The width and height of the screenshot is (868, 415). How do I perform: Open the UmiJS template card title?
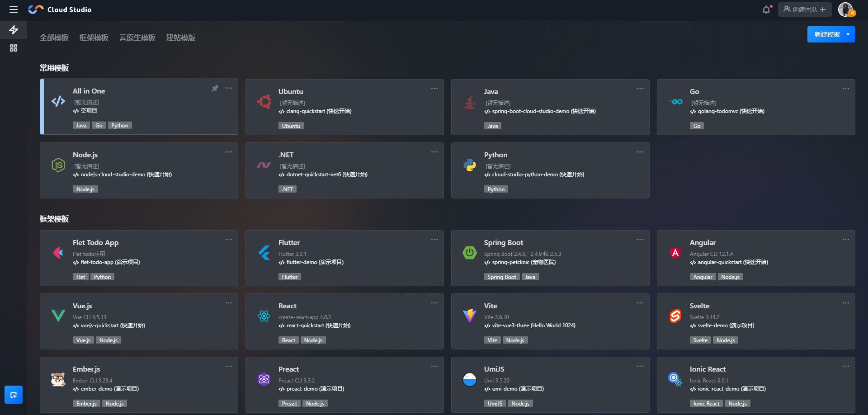(494, 369)
